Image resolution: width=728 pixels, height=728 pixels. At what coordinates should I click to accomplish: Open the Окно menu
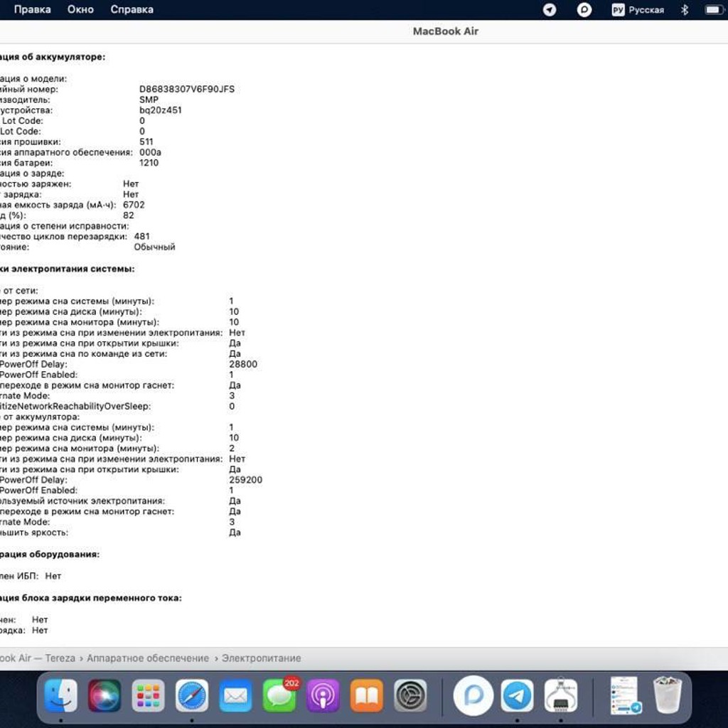click(80, 9)
